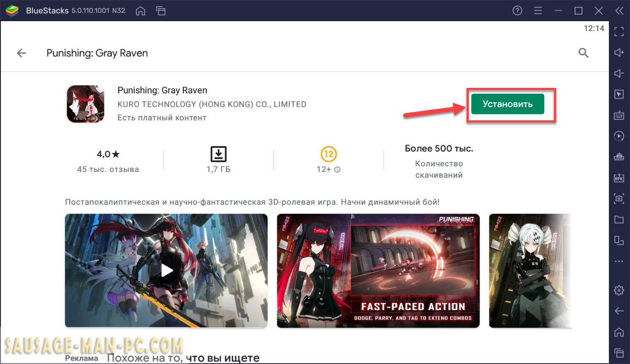Open the recent apps icon in the title bar

click(161, 11)
